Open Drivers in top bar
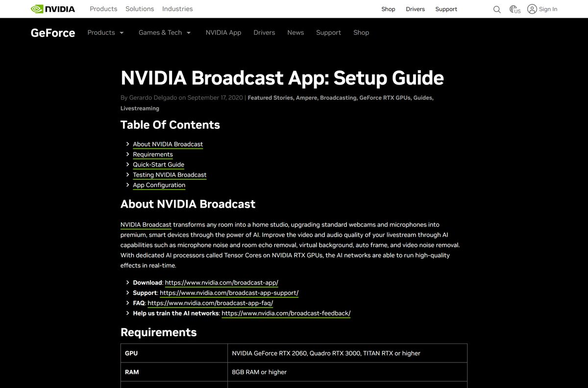 click(416, 9)
